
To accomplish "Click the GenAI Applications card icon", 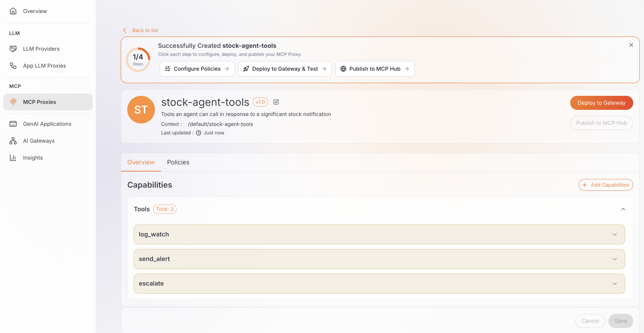I will click(13, 124).
